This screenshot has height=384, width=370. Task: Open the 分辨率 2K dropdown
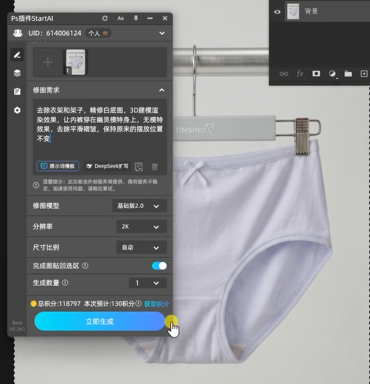(142, 227)
